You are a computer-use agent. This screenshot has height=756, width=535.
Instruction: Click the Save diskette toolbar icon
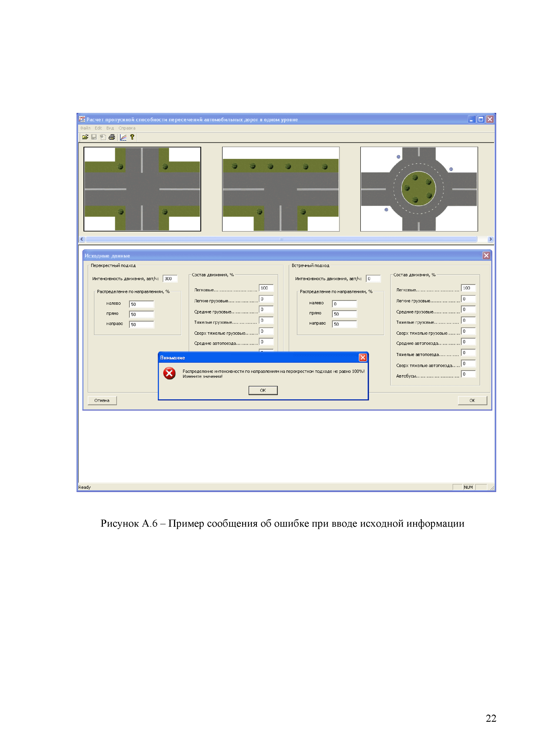point(94,137)
